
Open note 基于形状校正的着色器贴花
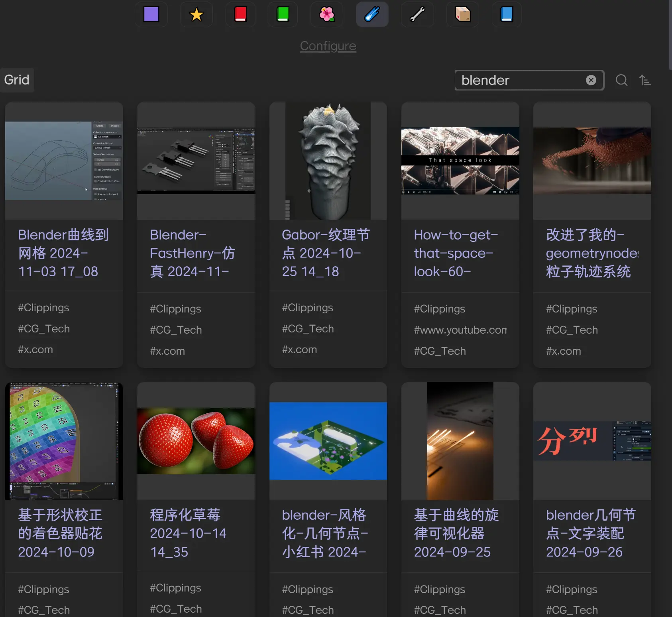(60, 533)
